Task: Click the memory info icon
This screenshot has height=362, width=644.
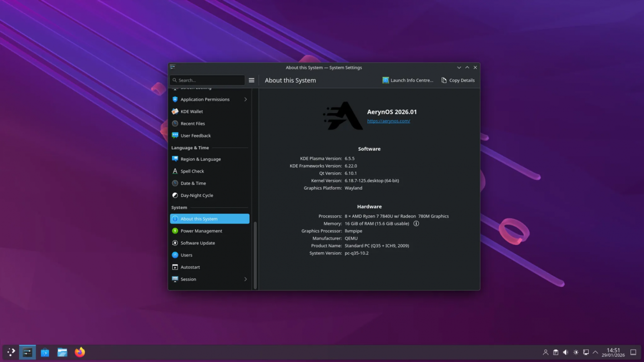Action: pyautogui.click(x=416, y=223)
